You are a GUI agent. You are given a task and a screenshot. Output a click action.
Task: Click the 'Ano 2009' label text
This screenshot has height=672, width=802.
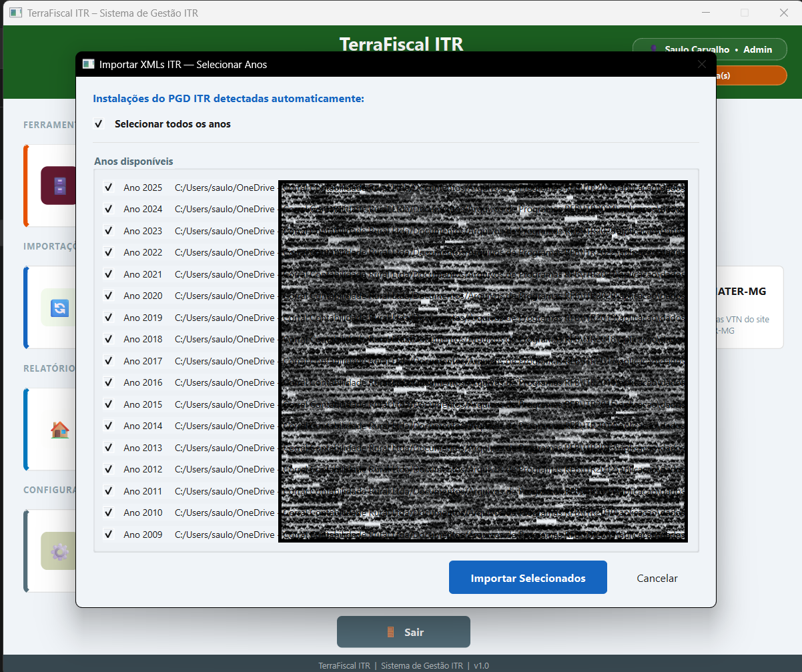[x=143, y=535]
